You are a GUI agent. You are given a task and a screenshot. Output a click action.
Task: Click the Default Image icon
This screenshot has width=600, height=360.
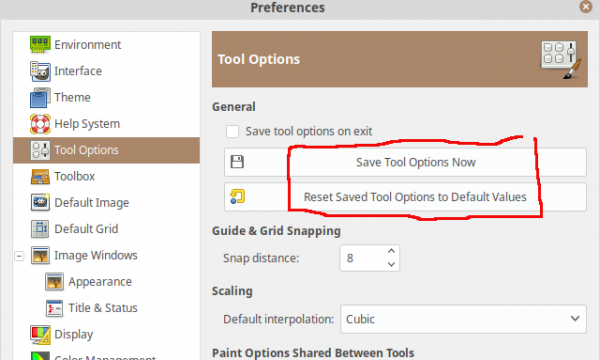(40, 202)
